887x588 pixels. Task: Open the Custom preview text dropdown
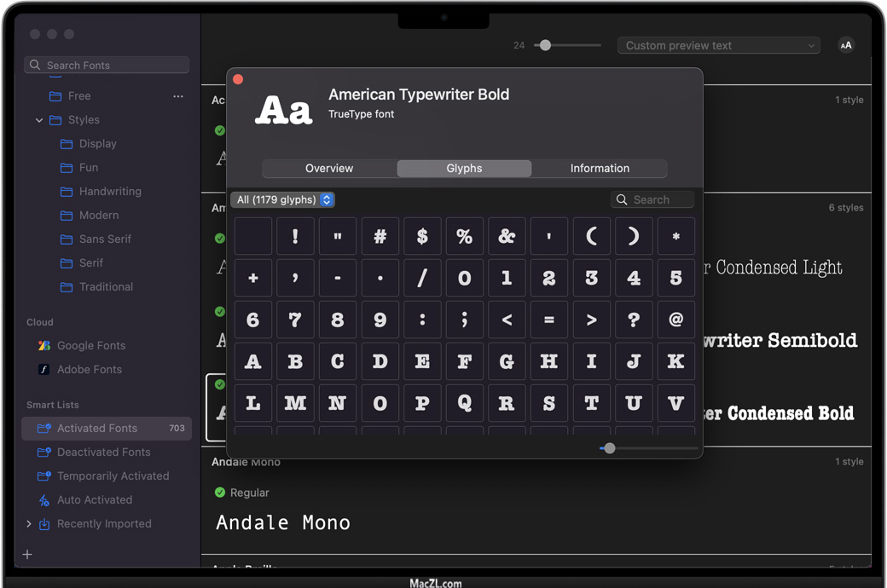tap(718, 46)
